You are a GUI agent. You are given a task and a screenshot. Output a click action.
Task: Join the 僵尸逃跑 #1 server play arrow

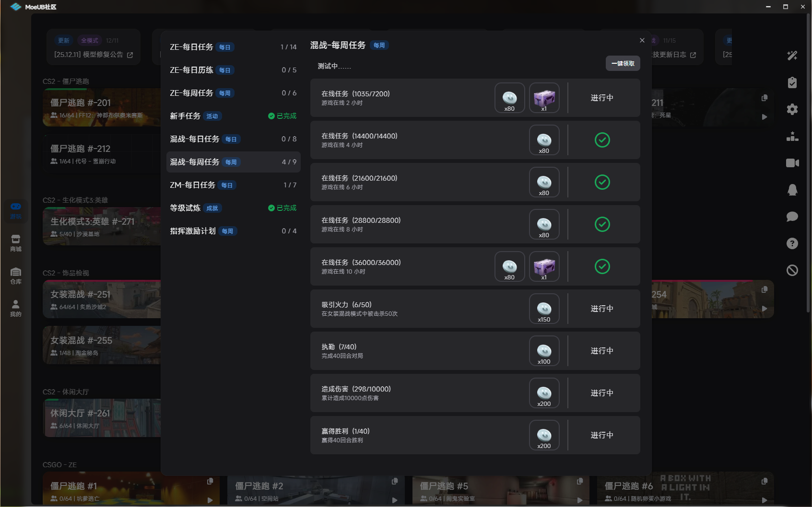(x=210, y=500)
